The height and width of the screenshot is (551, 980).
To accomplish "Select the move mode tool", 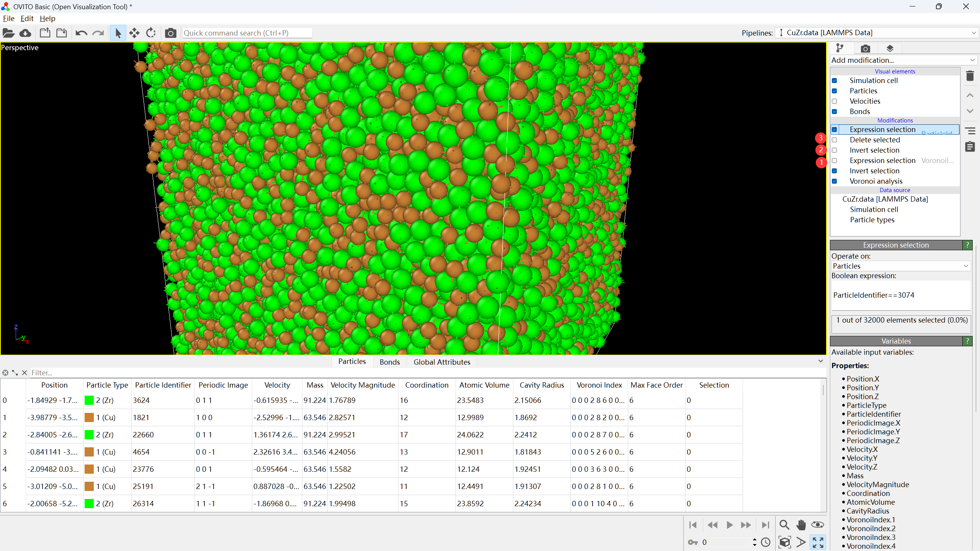I will tap(134, 33).
